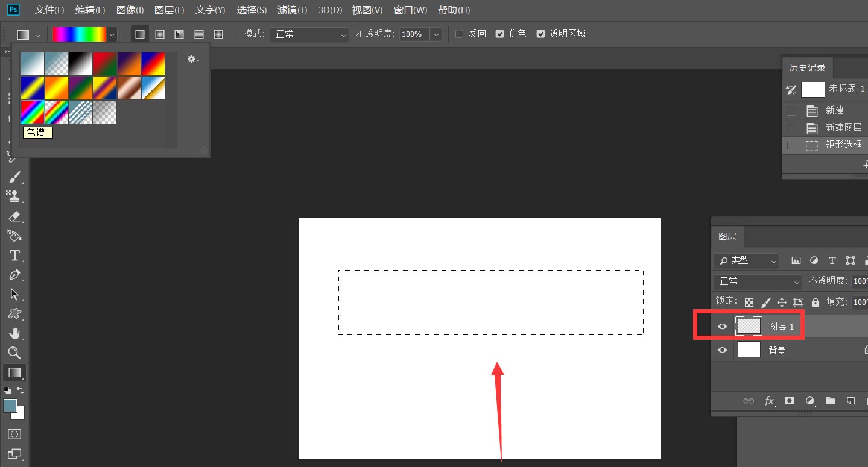The height and width of the screenshot is (467, 868).
Task: Select the 新建图层 history state
Action: pos(825,128)
